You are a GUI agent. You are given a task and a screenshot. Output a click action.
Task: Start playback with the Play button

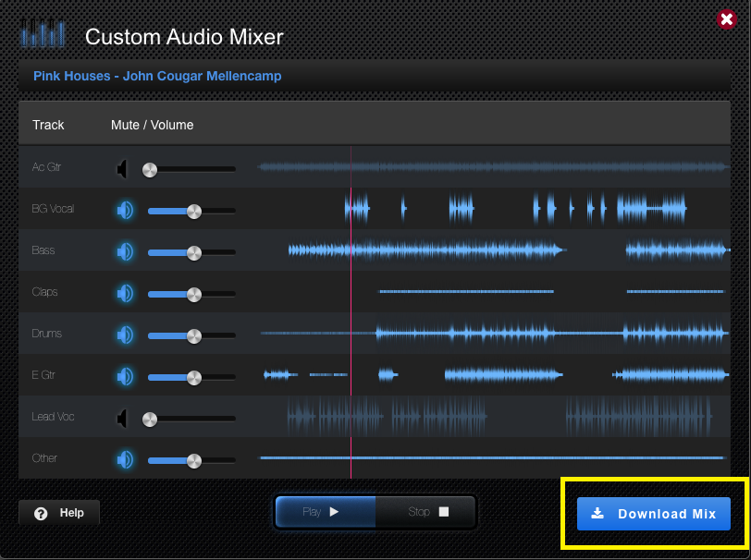[326, 512]
